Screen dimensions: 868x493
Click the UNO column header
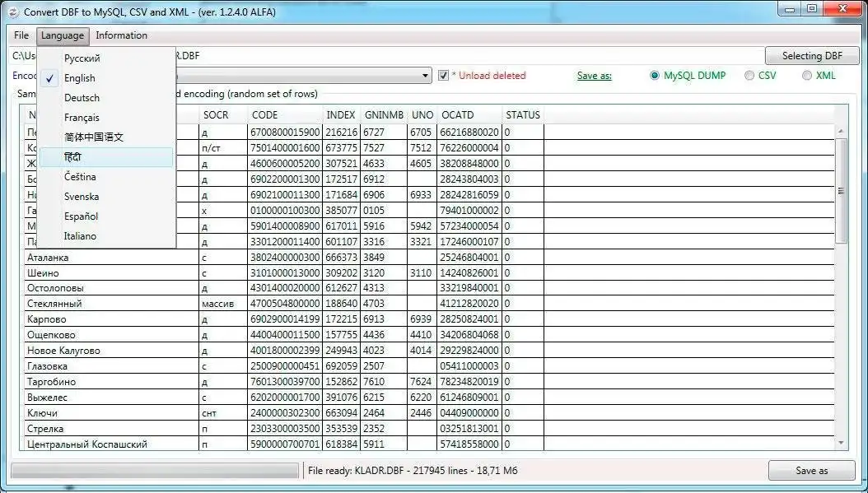(422, 115)
